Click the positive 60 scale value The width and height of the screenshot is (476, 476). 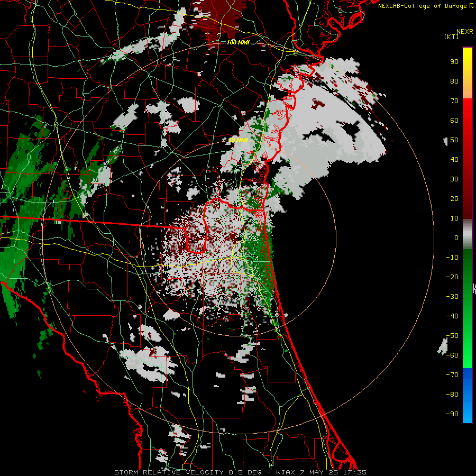click(454, 121)
